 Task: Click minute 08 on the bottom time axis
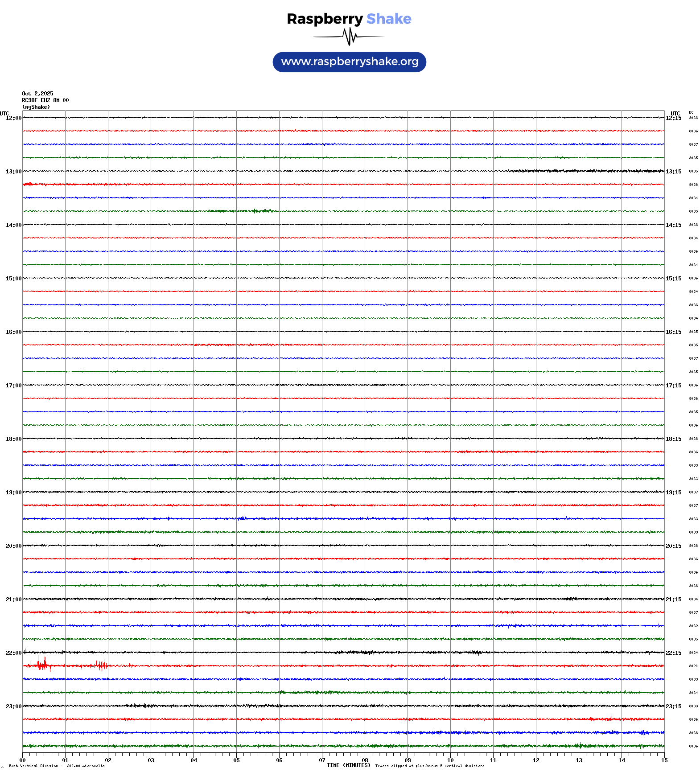pos(365,760)
